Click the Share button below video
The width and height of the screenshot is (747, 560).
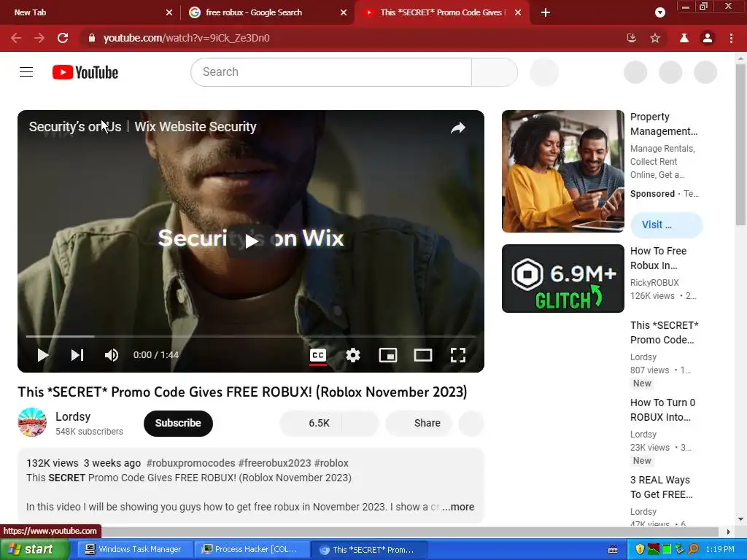[x=419, y=423]
